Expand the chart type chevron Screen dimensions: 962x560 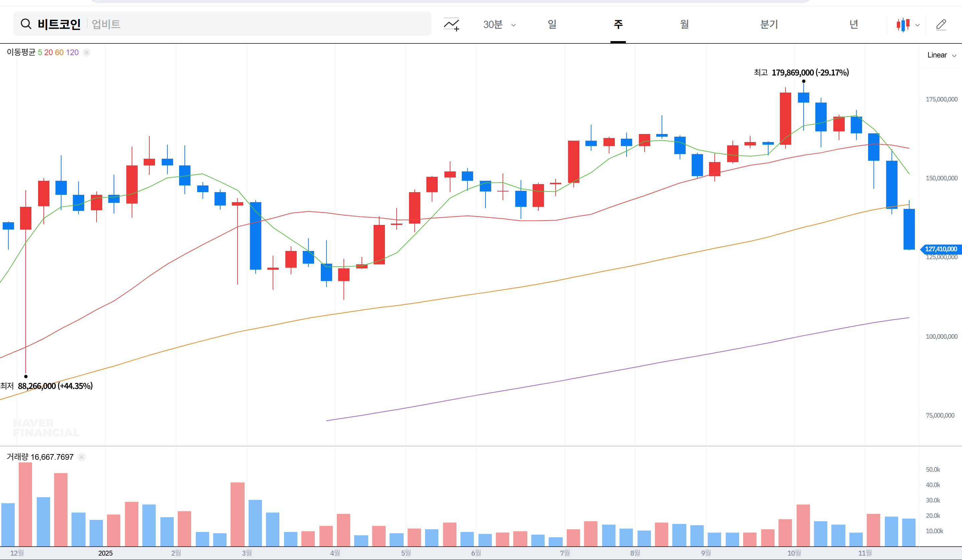click(917, 25)
